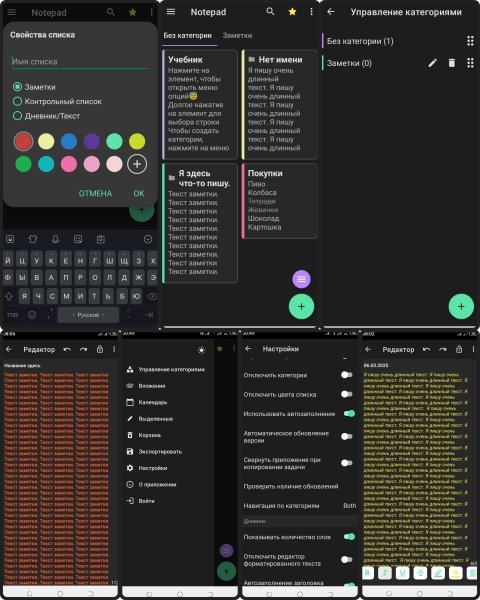Switch to the Заметки tab
Screen dimensions: 480x600
(237, 36)
